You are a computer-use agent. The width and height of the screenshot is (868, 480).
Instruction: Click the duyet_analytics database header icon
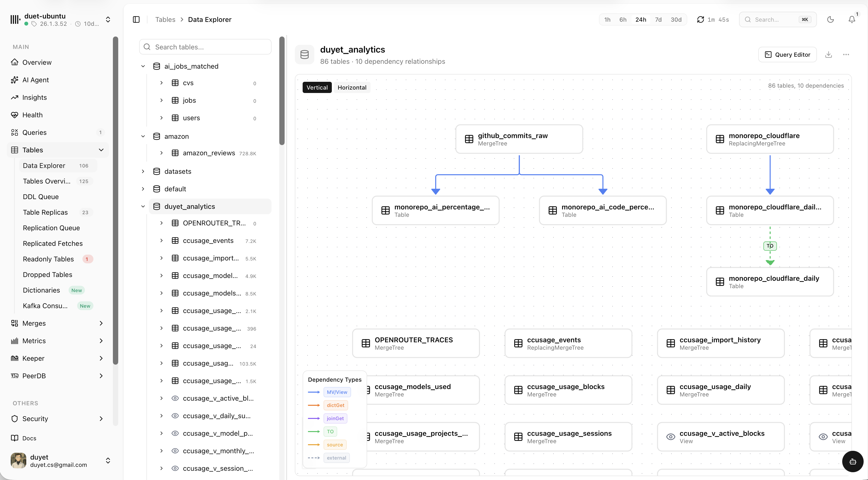click(305, 55)
